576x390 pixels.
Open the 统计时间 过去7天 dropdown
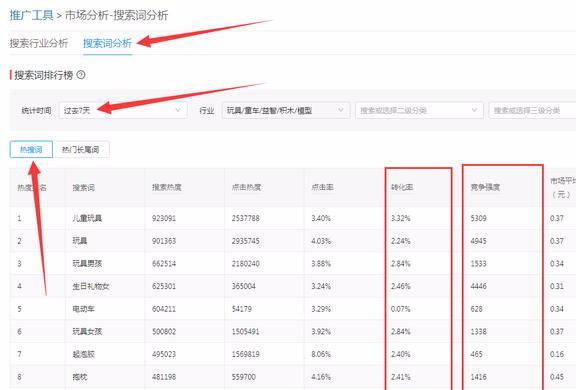click(123, 110)
